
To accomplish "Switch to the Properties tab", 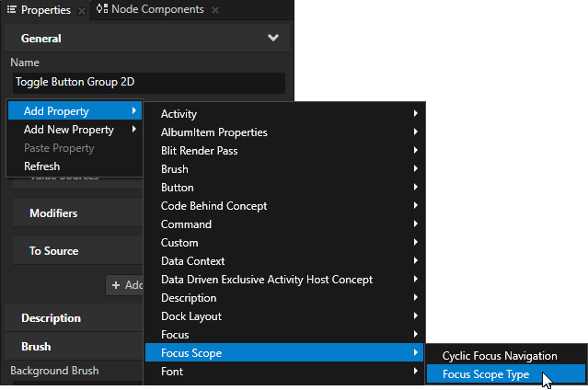I will [x=46, y=10].
